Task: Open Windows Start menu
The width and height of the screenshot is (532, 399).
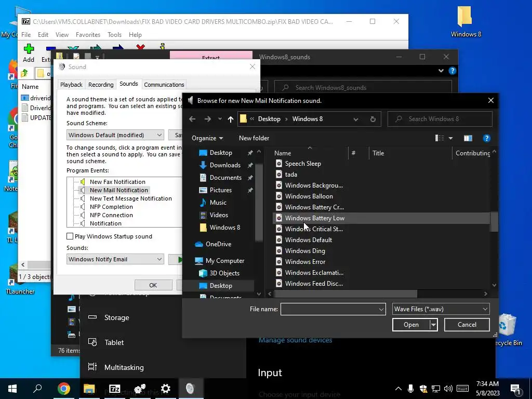Action: [12, 389]
